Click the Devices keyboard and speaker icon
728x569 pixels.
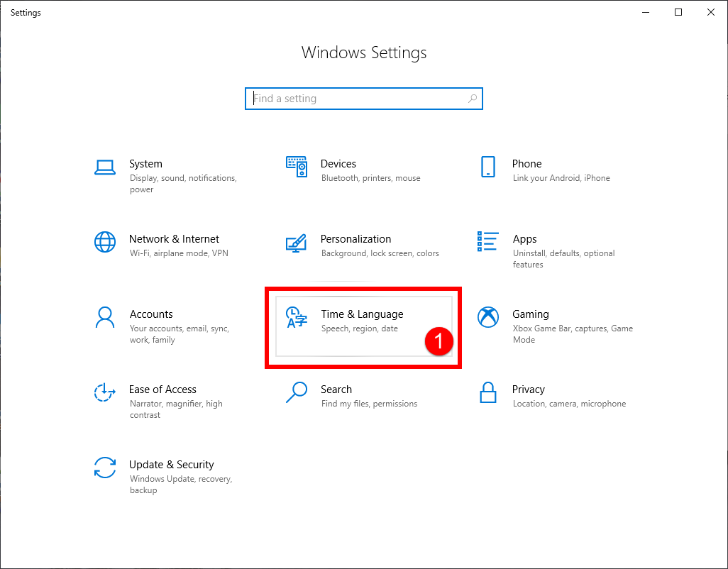pos(296,167)
